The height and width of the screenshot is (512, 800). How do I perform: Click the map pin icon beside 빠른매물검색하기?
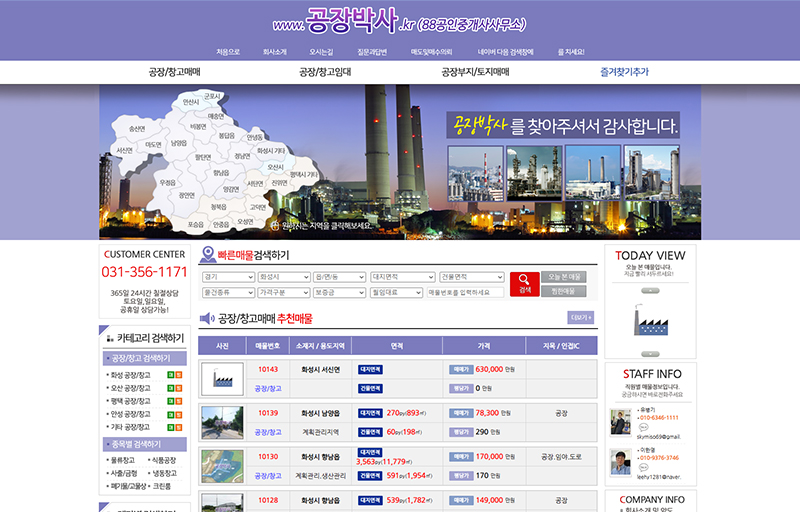point(208,254)
